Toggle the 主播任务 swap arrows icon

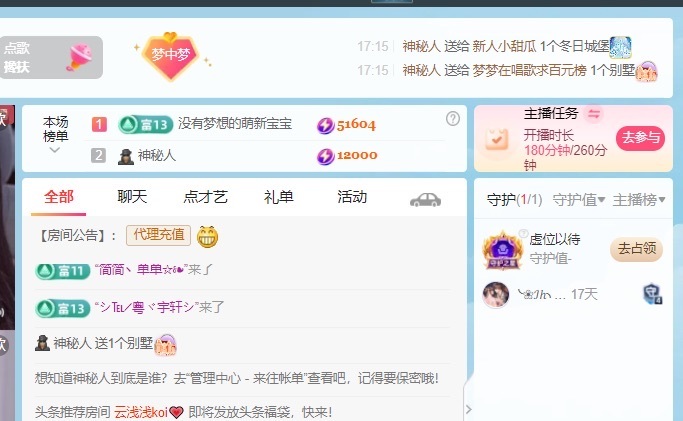(x=594, y=114)
